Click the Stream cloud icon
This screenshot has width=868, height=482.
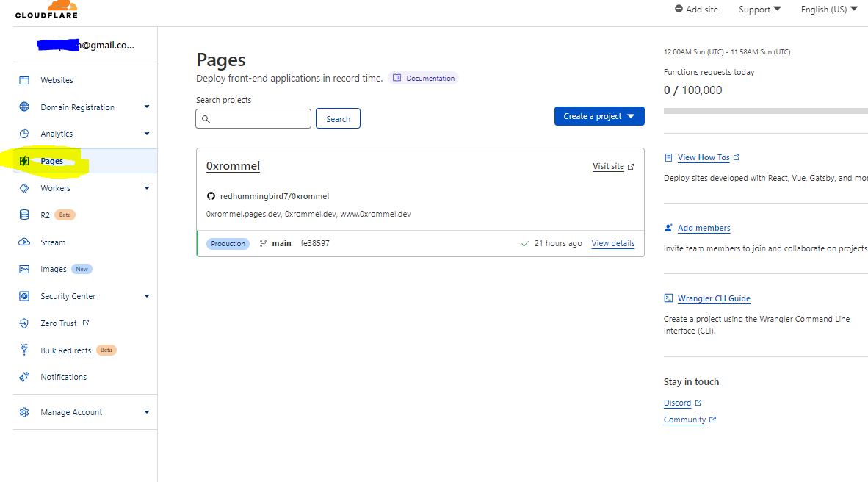pyautogui.click(x=24, y=242)
